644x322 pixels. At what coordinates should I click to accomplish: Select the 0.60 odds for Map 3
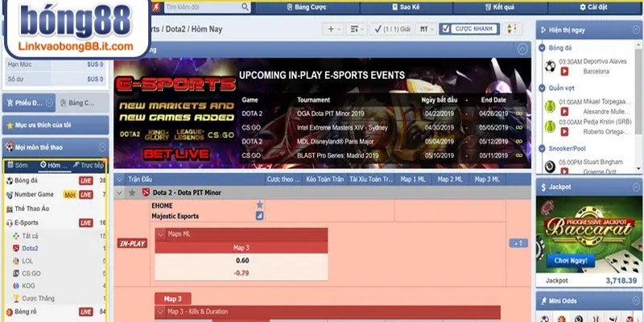(242, 260)
